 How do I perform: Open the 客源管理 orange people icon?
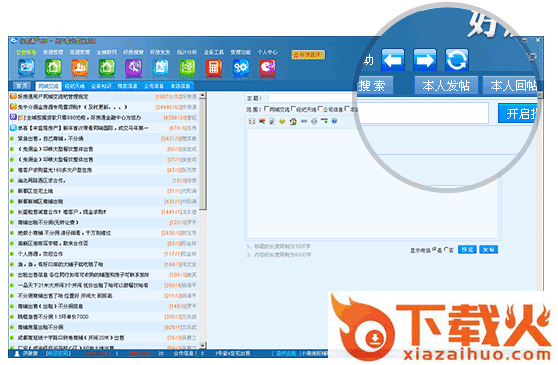click(x=80, y=67)
